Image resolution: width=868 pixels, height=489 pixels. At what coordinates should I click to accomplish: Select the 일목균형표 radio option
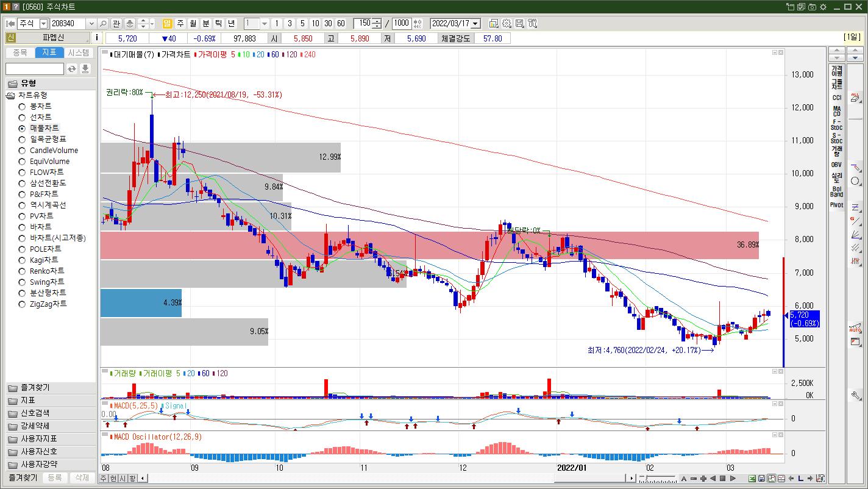pyautogui.click(x=22, y=139)
